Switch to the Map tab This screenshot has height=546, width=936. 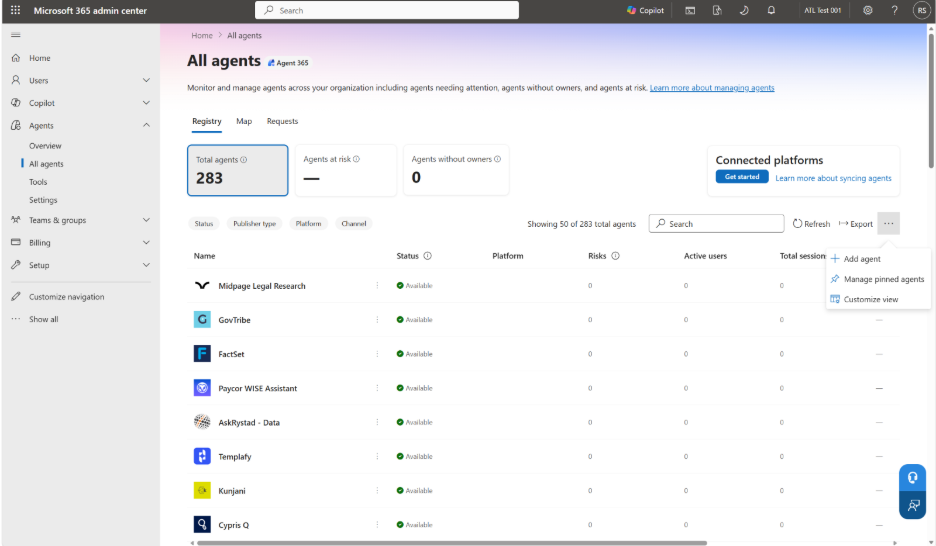pyautogui.click(x=244, y=121)
